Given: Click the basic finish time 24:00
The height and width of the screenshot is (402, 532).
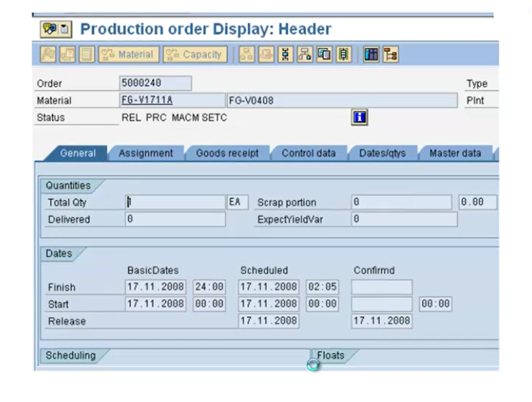Looking at the screenshot, I should pos(209,287).
